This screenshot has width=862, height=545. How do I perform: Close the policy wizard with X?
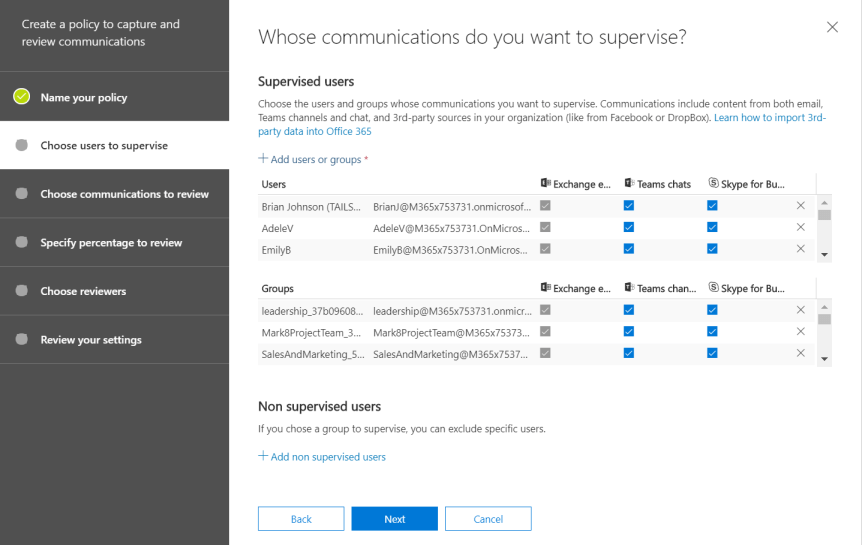point(832,27)
